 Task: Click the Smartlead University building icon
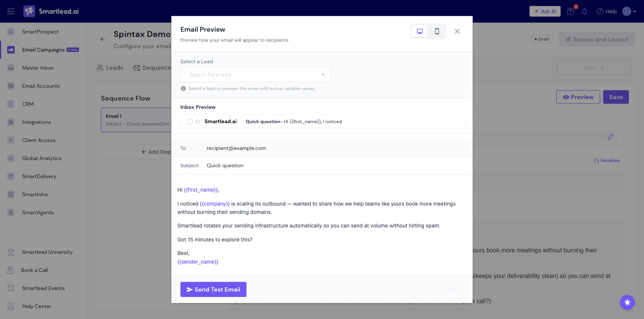pos(11,252)
